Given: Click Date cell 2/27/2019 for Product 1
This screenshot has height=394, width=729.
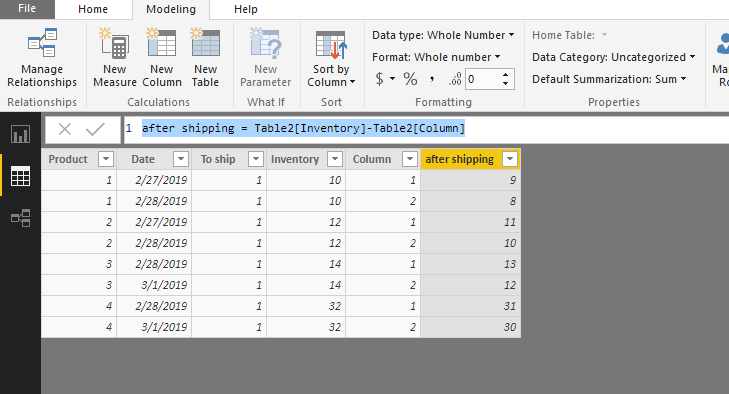Looking at the screenshot, I should click(154, 180).
